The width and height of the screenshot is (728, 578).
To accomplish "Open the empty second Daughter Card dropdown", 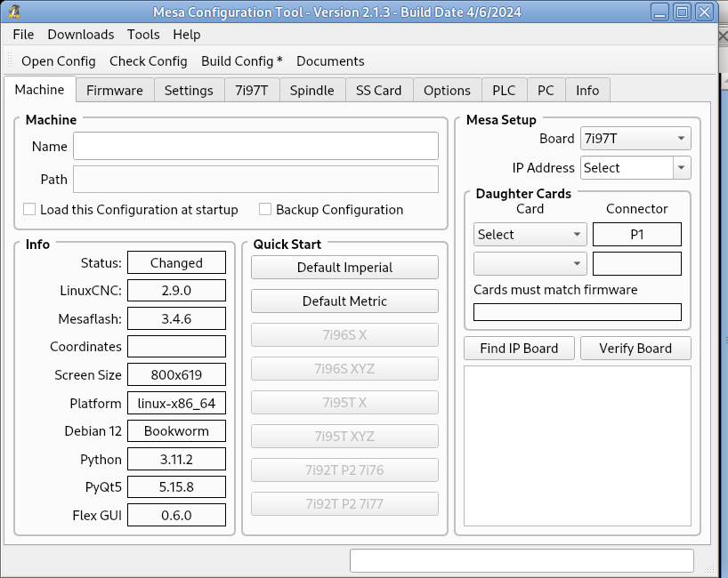I will pos(530,263).
